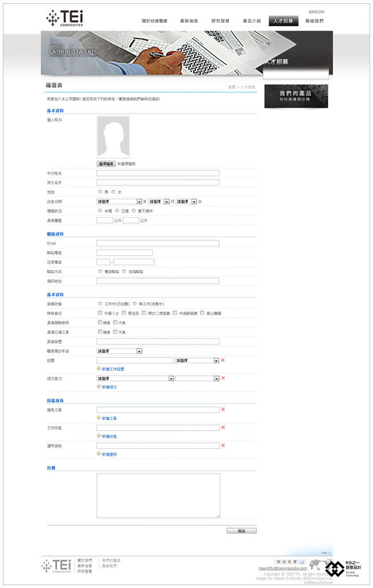
Task: Click the profile photo placeholder
Action: click(x=114, y=136)
